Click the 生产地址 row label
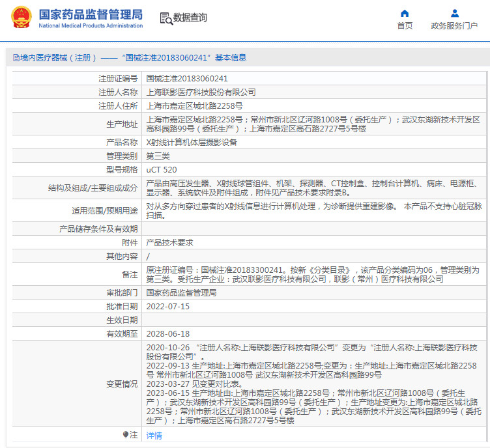The width and height of the screenshot is (490, 448). 122,124
